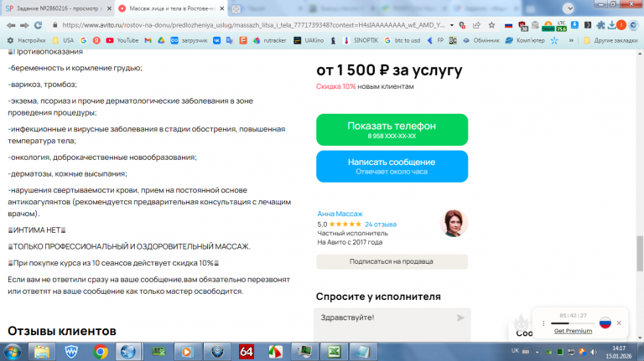
Task: Open Excel from the taskbar
Action: point(334,352)
